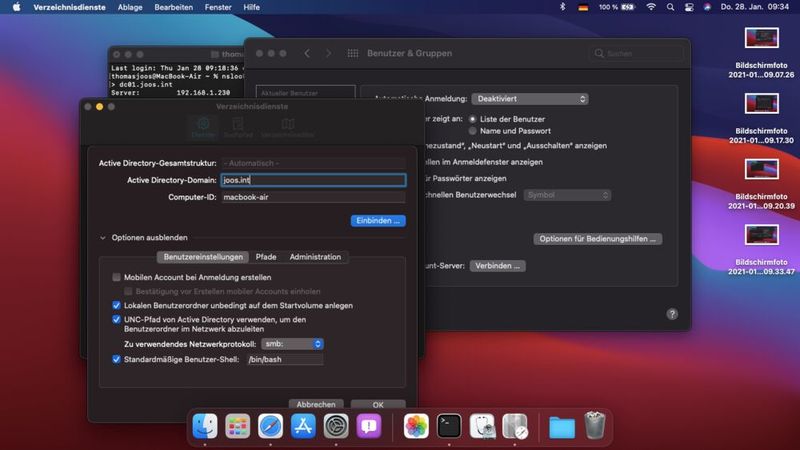The height and width of the screenshot is (450, 800).
Task: Click the battery status icon
Action: tap(628, 7)
